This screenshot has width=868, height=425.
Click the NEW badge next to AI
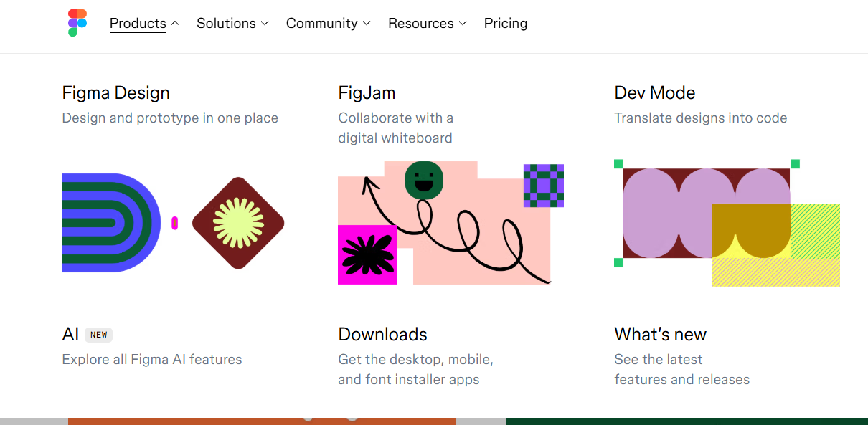click(x=98, y=335)
